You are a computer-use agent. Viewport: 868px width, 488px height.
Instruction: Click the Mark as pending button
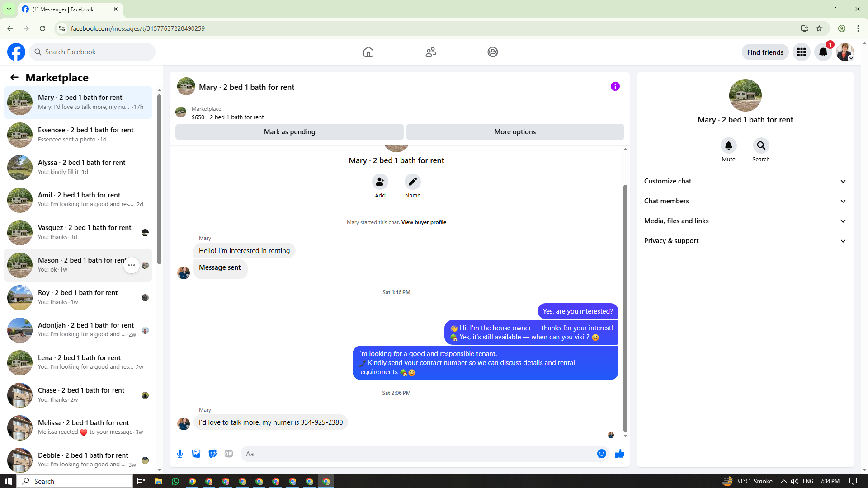tap(289, 132)
